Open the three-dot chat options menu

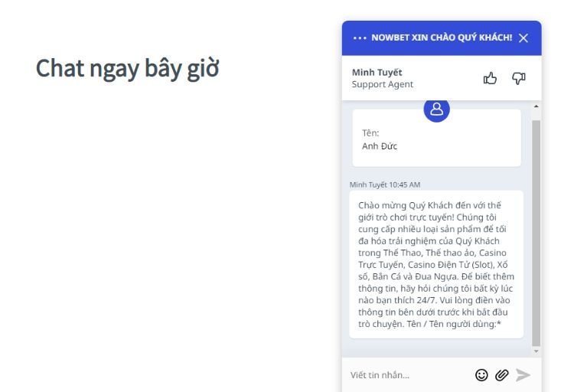[x=360, y=38]
